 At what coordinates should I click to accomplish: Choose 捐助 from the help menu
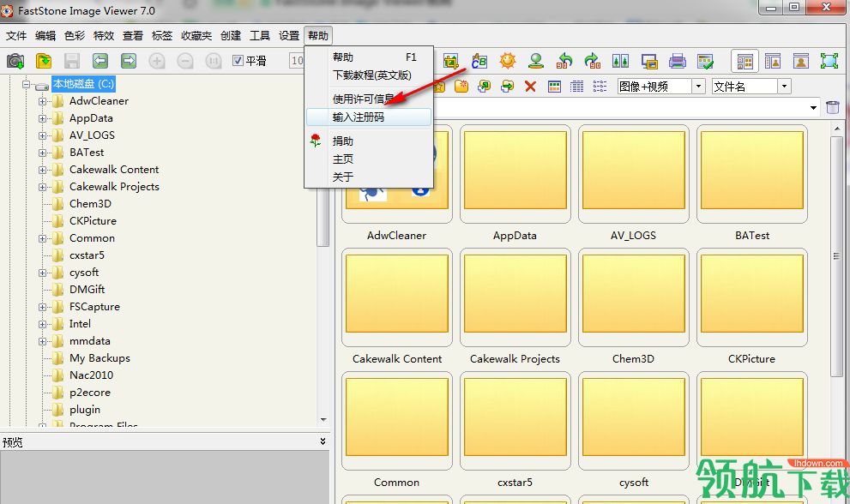(x=369, y=141)
